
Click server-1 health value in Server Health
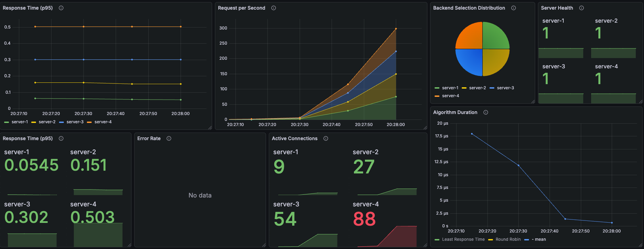545,33
